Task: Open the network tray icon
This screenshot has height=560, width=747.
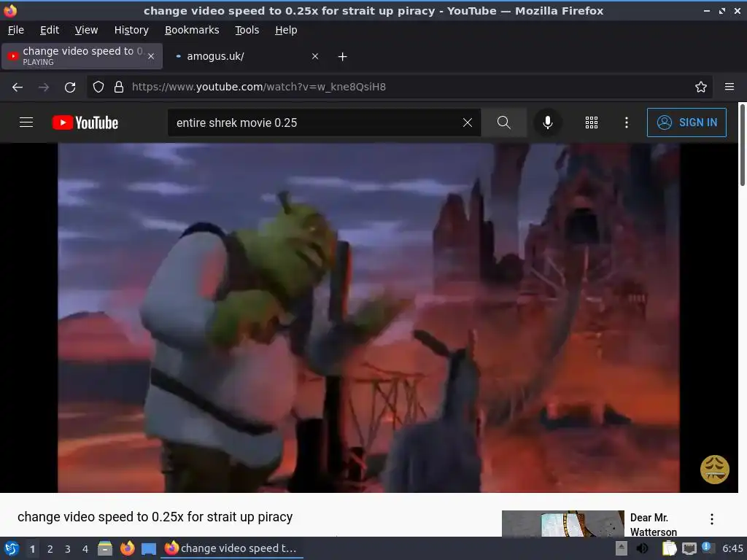Action: (689, 548)
